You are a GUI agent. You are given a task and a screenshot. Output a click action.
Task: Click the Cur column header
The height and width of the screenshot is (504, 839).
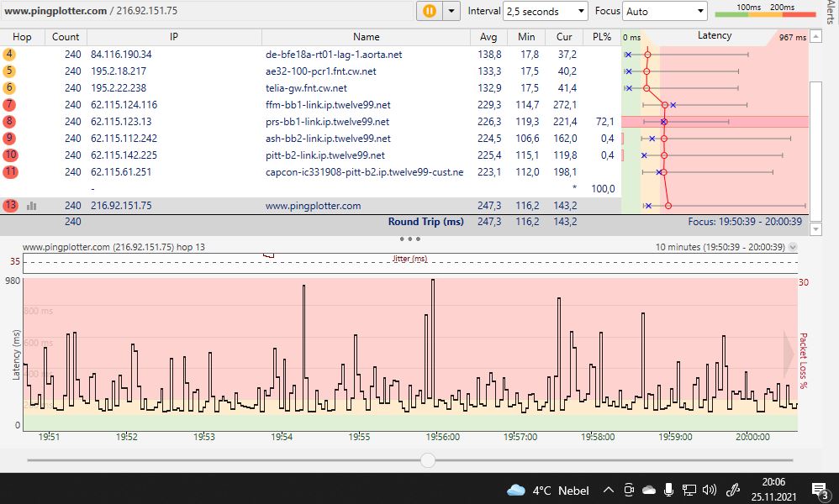564,37
